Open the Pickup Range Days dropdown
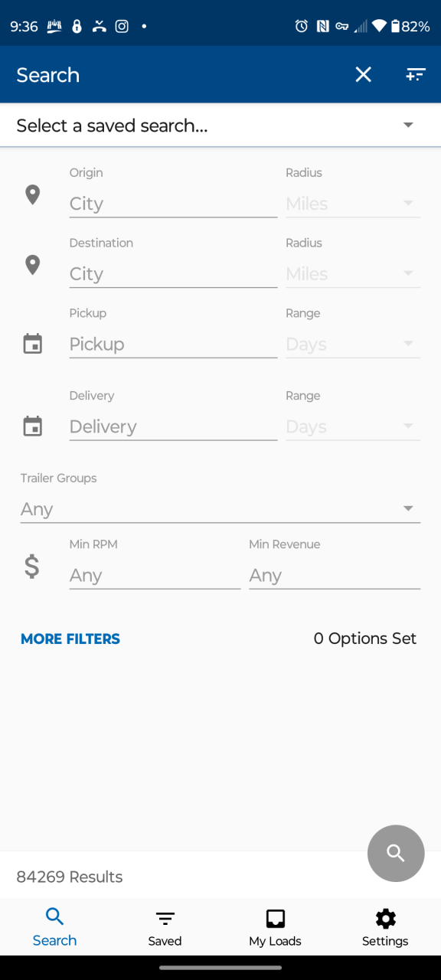 click(353, 345)
